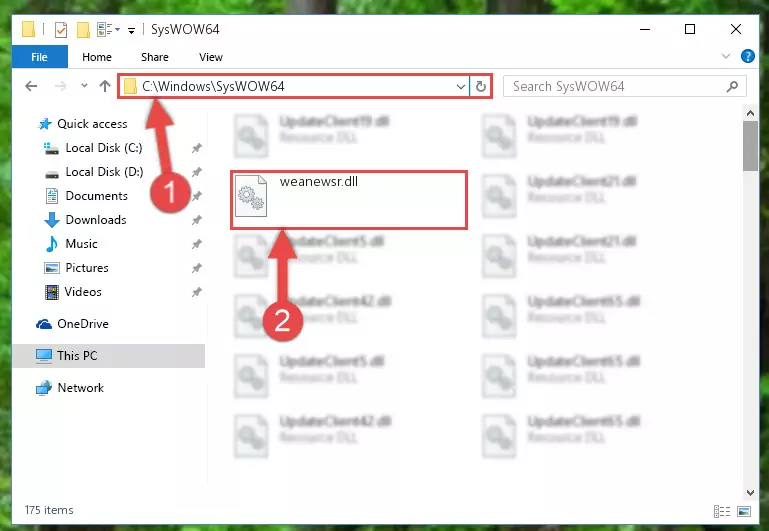Open Quick access in navigation pane

click(92, 124)
